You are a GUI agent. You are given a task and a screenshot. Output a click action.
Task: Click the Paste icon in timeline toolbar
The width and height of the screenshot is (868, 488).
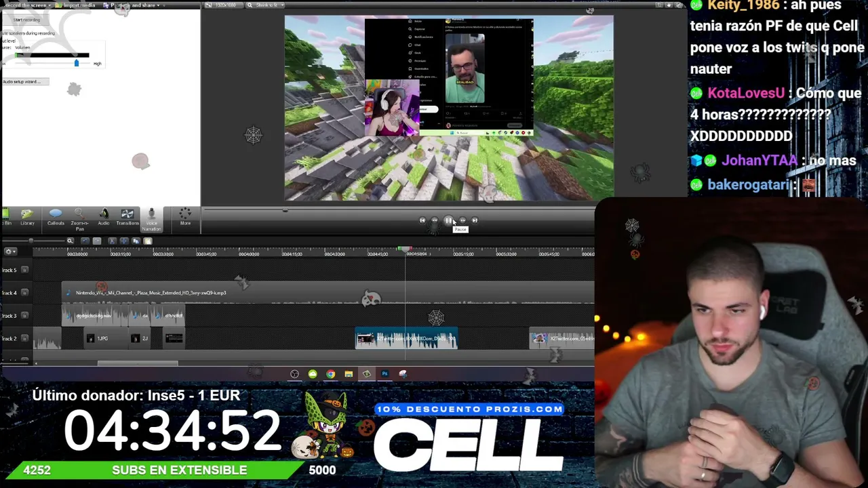148,241
